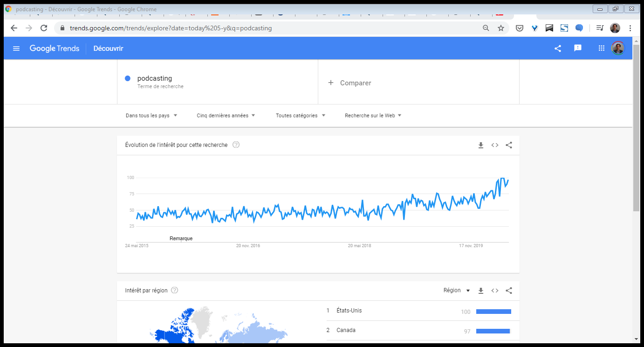644x347 pixels.
Task: Click the world map region preview
Action: 218,325
